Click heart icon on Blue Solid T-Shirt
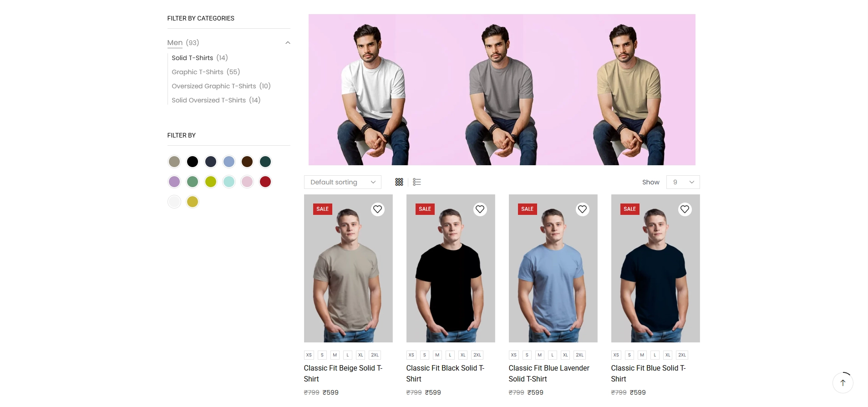This screenshot has width=868, height=407. 685,209
